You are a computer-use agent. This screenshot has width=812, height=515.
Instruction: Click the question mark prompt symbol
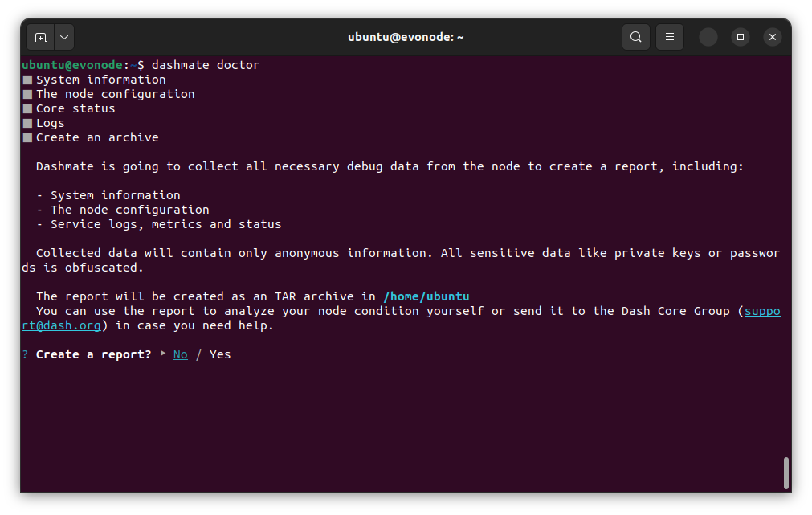click(25, 354)
